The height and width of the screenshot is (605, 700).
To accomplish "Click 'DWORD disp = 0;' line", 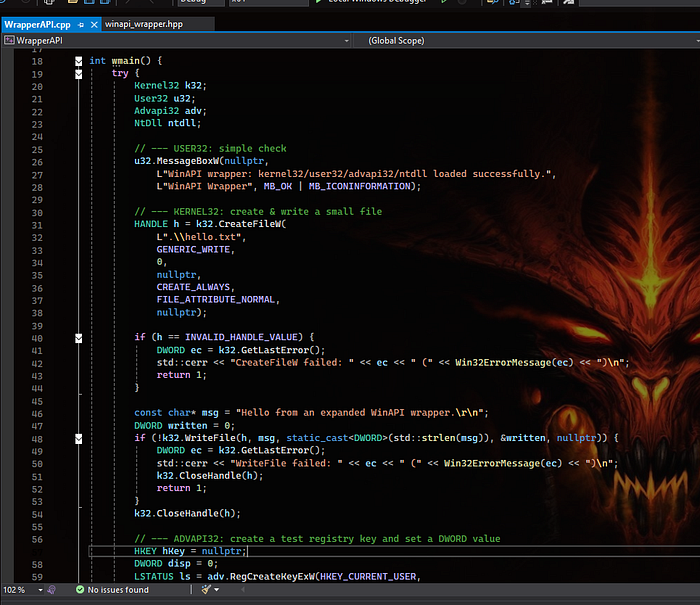I will click(x=176, y=564).
